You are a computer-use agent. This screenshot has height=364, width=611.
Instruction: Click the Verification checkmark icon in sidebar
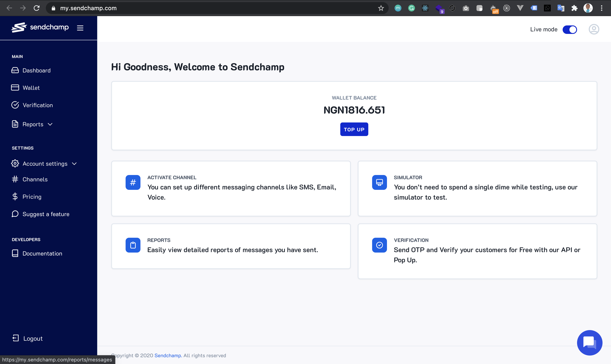(15, 105)
